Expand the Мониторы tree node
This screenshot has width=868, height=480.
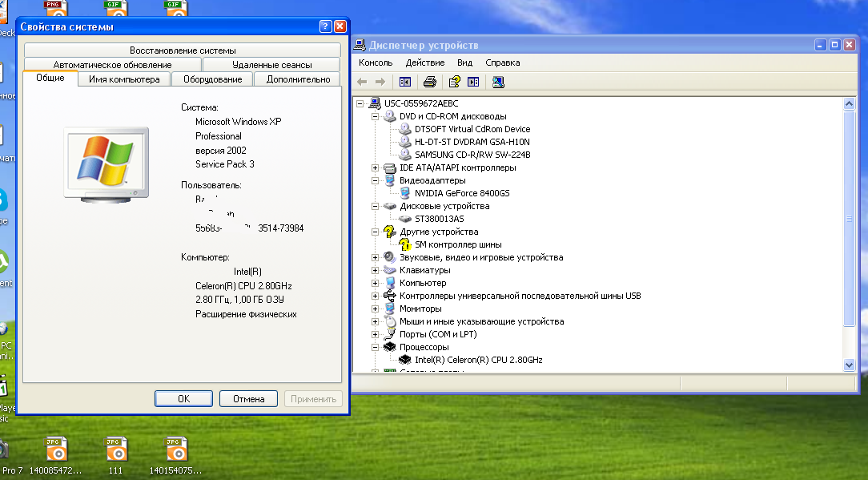[x=375, y=309]
